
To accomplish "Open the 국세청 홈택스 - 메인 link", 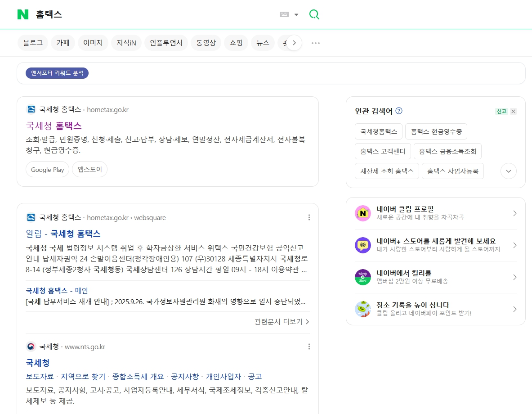I will pos(57,291).
